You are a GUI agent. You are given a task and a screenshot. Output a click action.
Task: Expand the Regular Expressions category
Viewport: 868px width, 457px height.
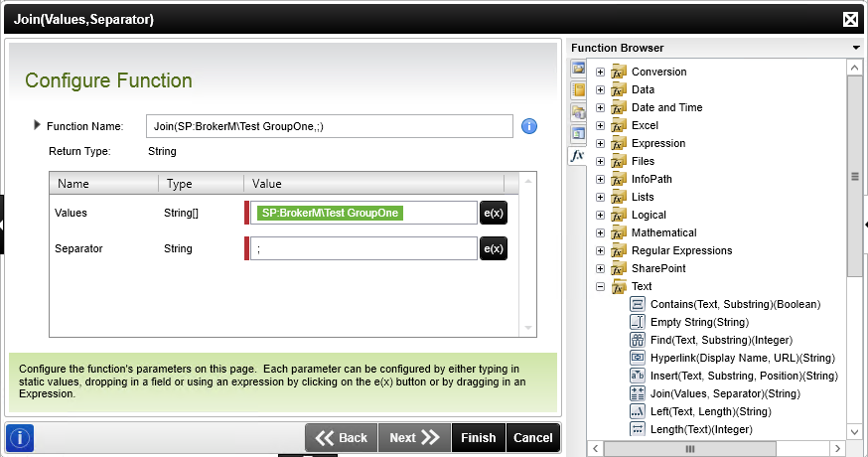tap(600, 251)
